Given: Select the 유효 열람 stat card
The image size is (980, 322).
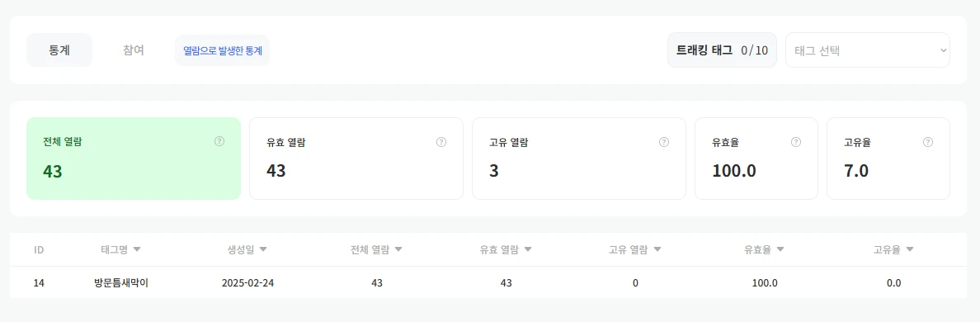Looking at the screenshot, I should (x=356, y=159).
